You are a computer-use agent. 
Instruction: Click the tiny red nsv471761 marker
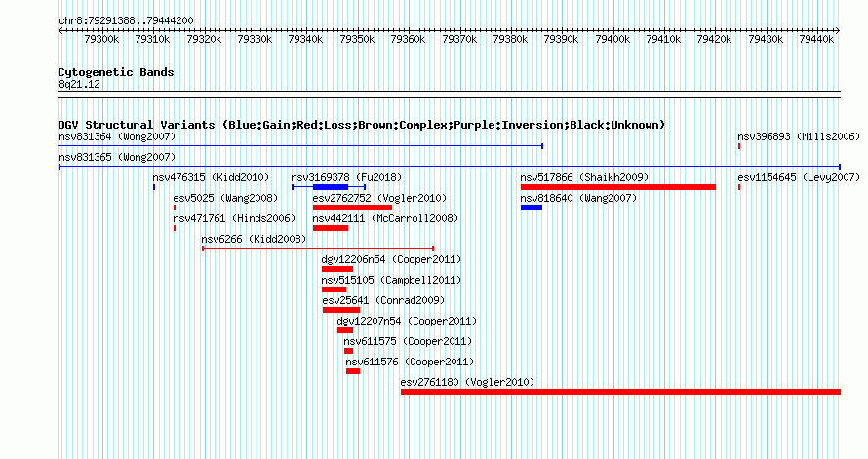(x=175, y=228)
